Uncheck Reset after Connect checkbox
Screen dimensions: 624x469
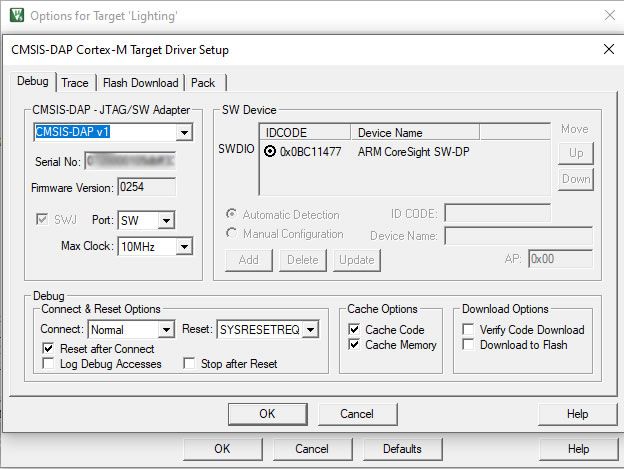pyautogui.click(x=48, y=348)
